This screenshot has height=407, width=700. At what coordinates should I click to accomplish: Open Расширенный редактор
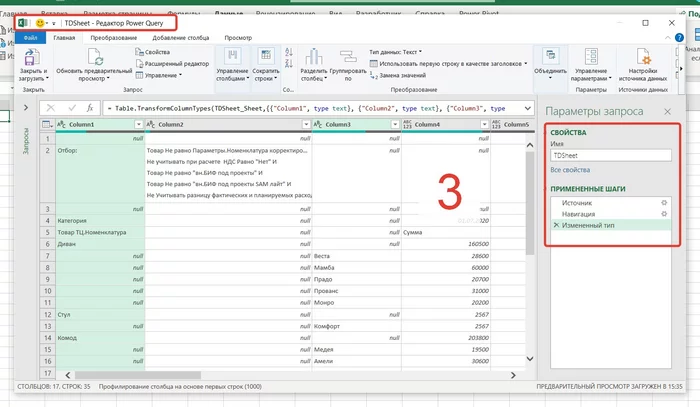(172, 64)
